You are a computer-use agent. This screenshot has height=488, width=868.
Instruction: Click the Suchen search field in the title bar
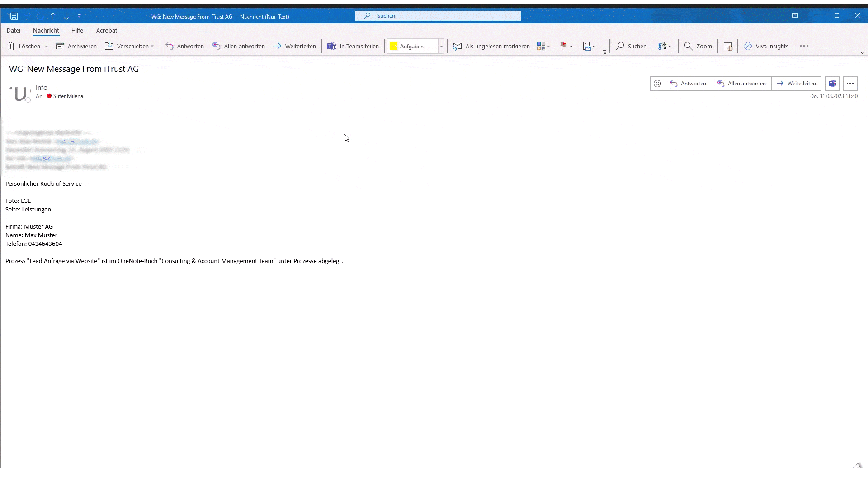pyautogui.click(x=438, y=16)
